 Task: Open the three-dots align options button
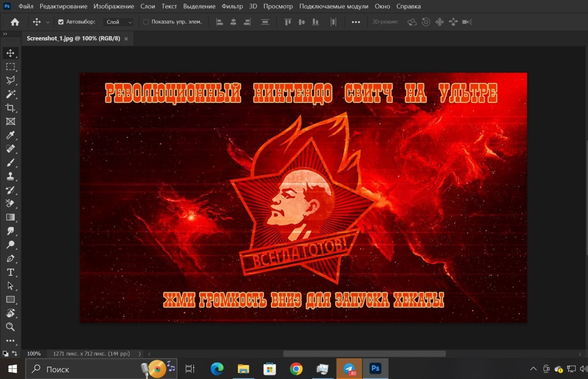pos(356,22)
